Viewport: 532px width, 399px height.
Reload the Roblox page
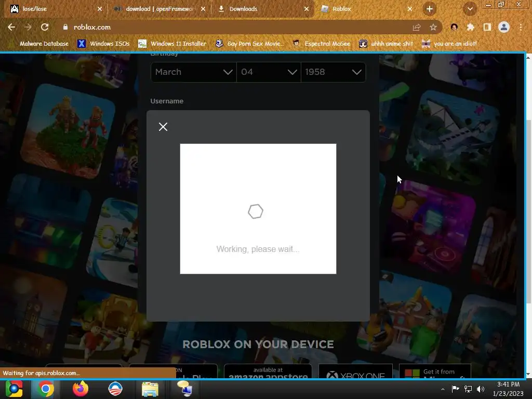click(x=45, y=27)
